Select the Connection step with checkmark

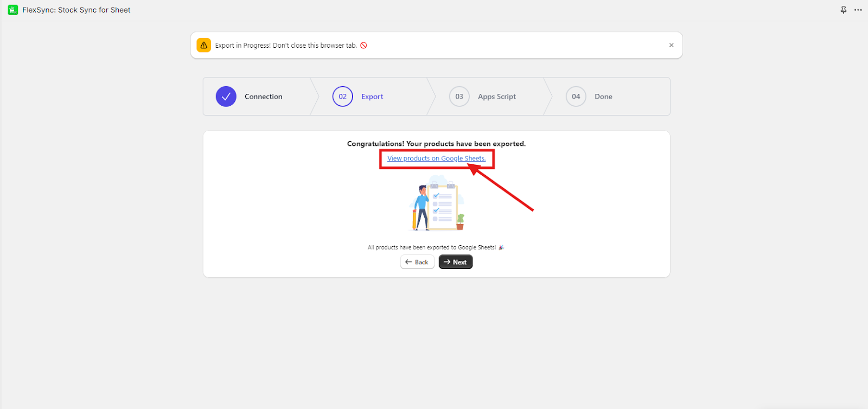250,97
